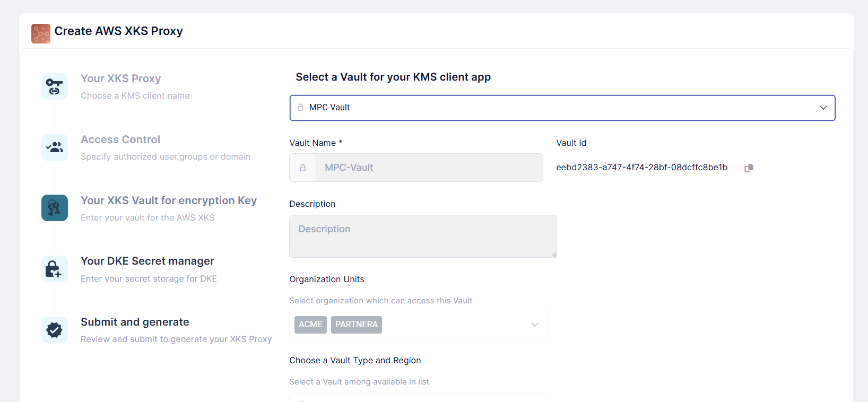The image size is (868, 402).
Task: Click the Submit and generate checkmark icon
Action: (55, 330)
